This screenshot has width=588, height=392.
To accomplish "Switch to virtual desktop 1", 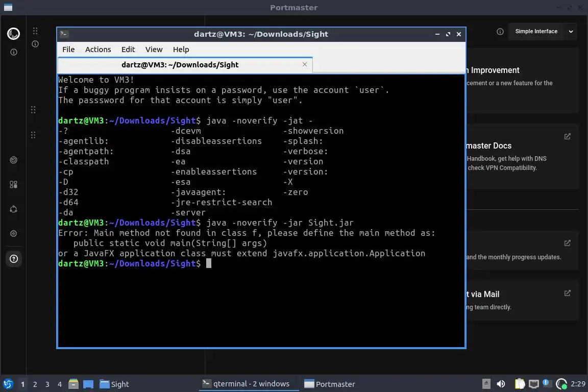I will 22,384.
